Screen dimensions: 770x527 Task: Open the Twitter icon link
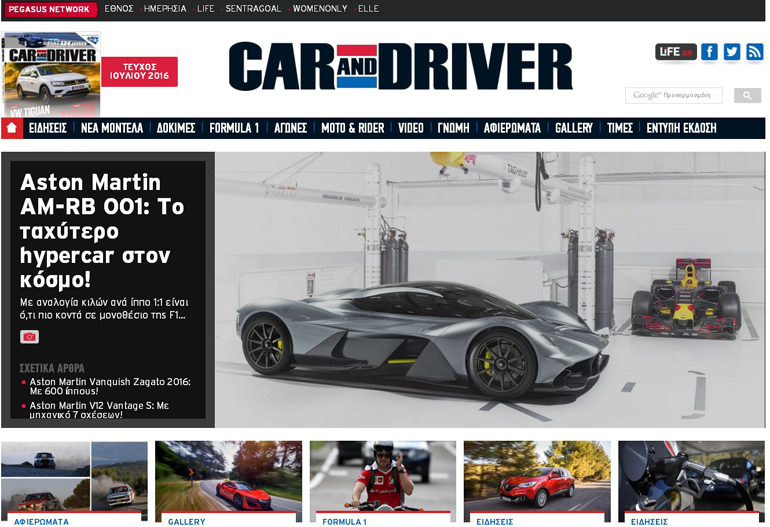click(x=732, y=52)
